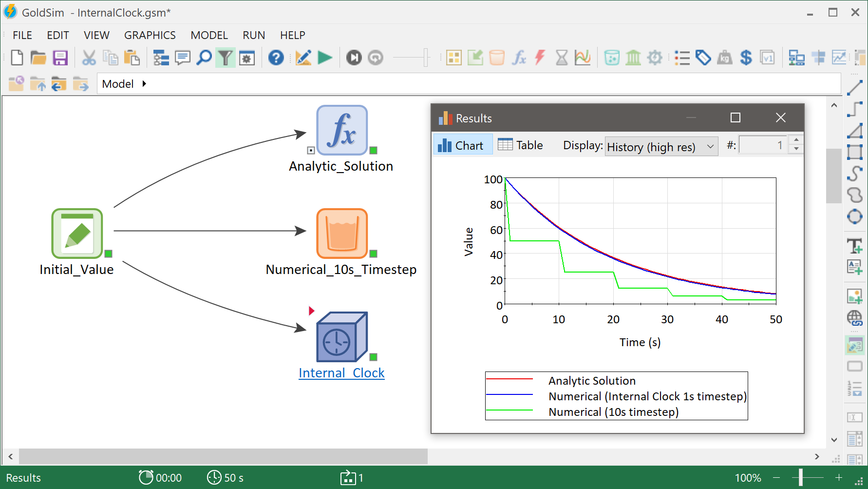Paste from clipboard with the toolbar icon
Image resolution: width=868 pixels, height=489 pixels.
tap(132, 58)
